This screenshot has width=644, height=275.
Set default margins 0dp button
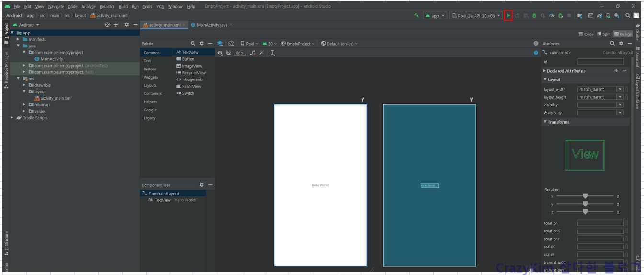[x=239, y=53]
